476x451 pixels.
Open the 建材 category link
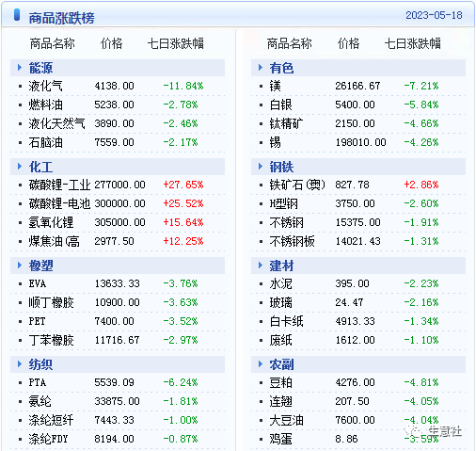pos(281,266)
